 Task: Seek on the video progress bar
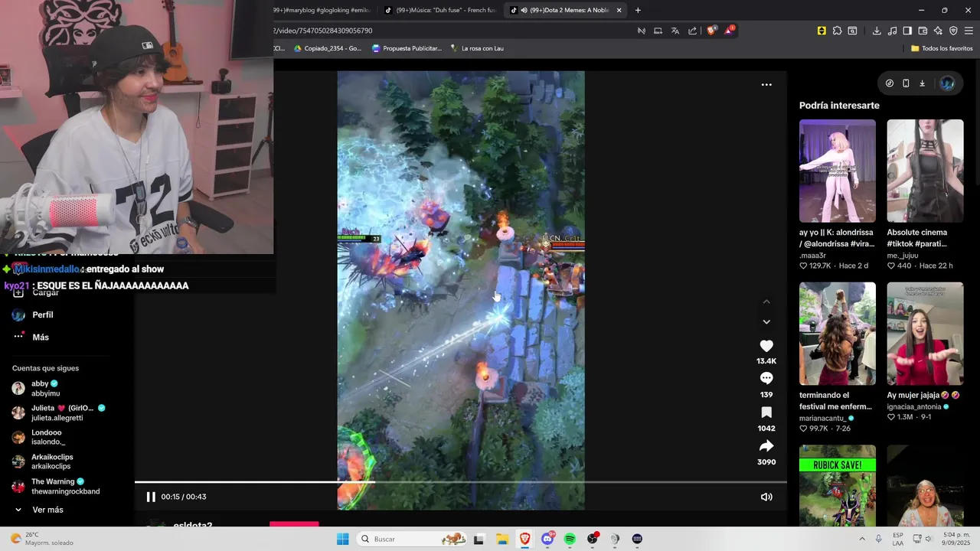(x=461, y=482)
